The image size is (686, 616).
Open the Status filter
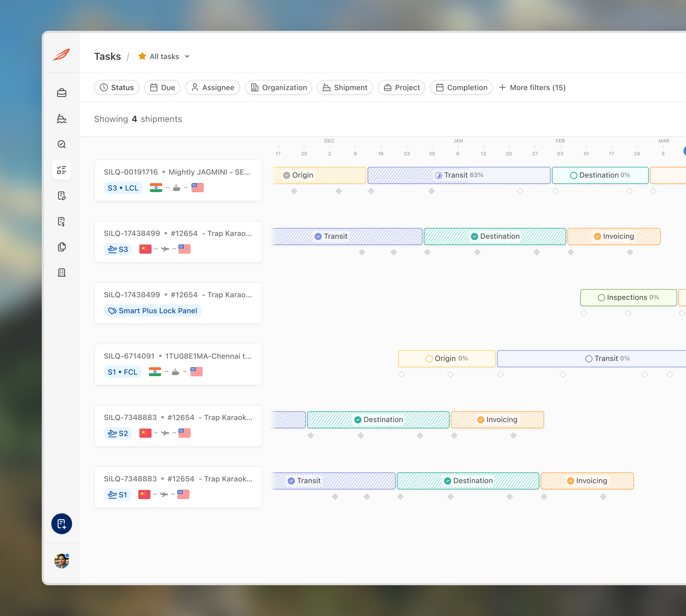117,87
